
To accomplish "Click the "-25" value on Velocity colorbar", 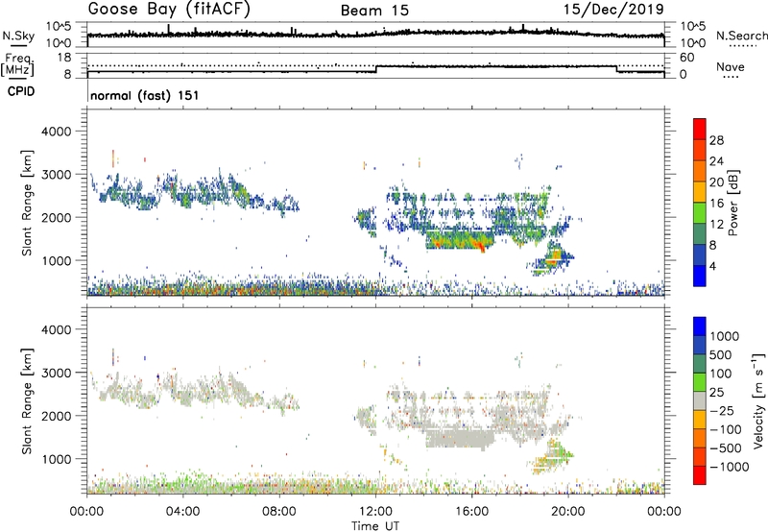I will 722,410.
